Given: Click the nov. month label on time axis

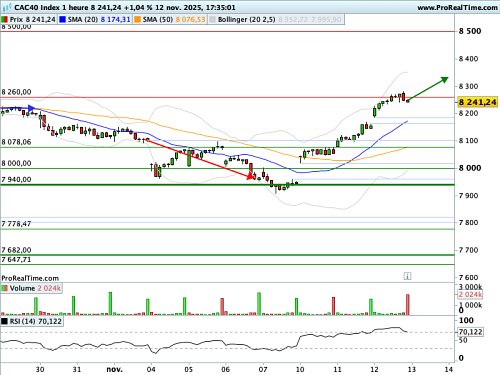Looking at the screenshot, I should click(114, 369).
